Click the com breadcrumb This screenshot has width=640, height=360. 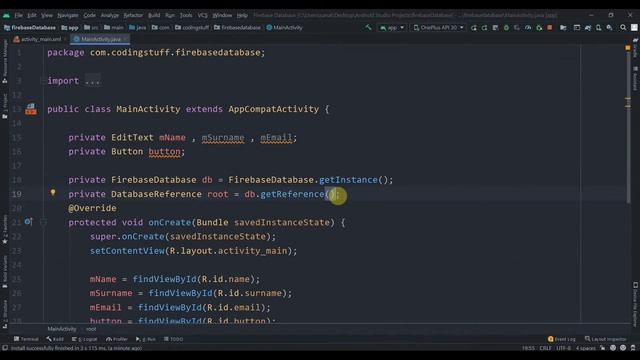click(160, 28)
